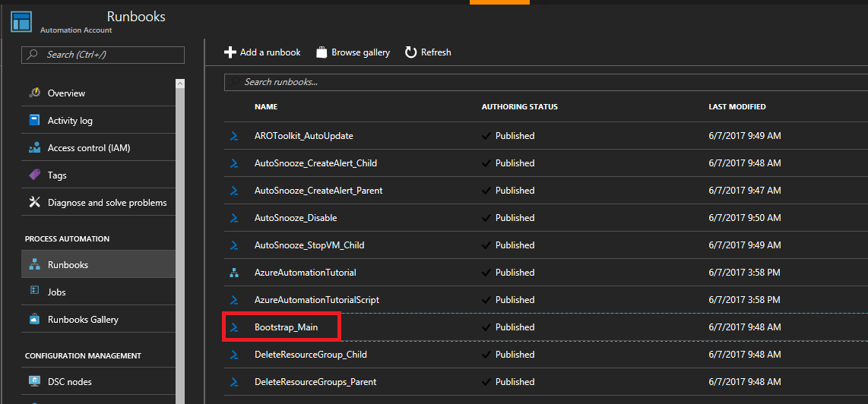Select DeleteResourceGroups_Parent runbook name

[315, 382]
